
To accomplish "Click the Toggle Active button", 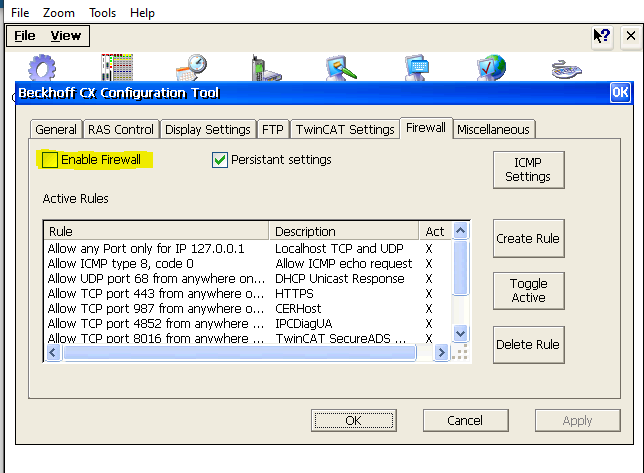I will pos(529,291).
